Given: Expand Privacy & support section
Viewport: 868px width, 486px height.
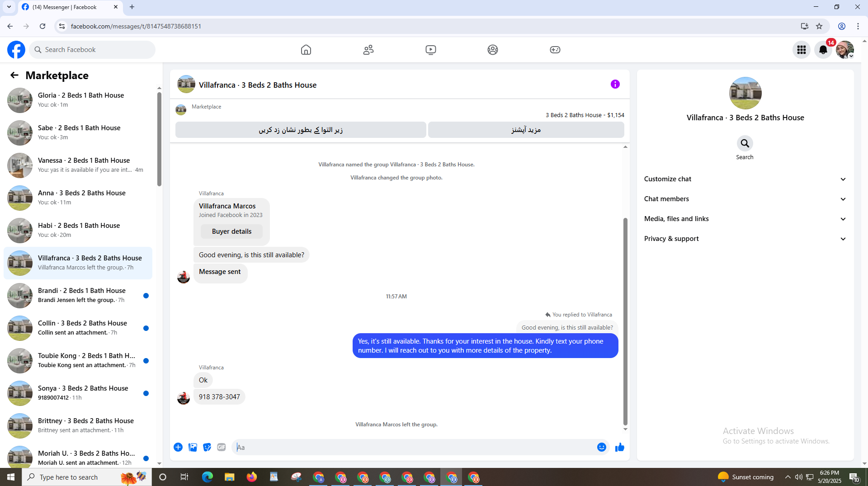Looking at the screenshot, I should tap(745, 239).
